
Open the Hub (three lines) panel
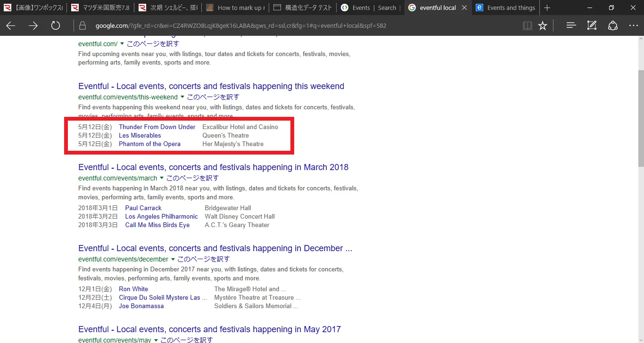coord(571,26)
